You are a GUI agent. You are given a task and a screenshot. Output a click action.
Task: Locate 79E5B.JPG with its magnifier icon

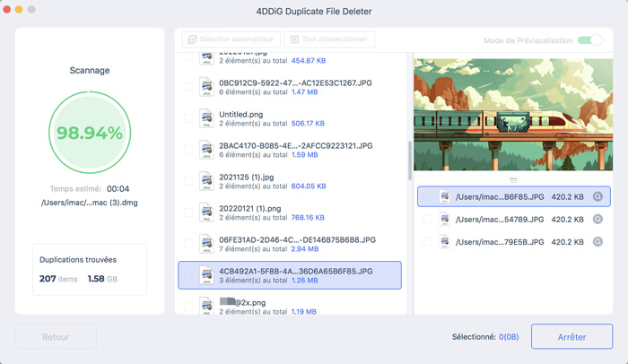[x=597, y=242]
